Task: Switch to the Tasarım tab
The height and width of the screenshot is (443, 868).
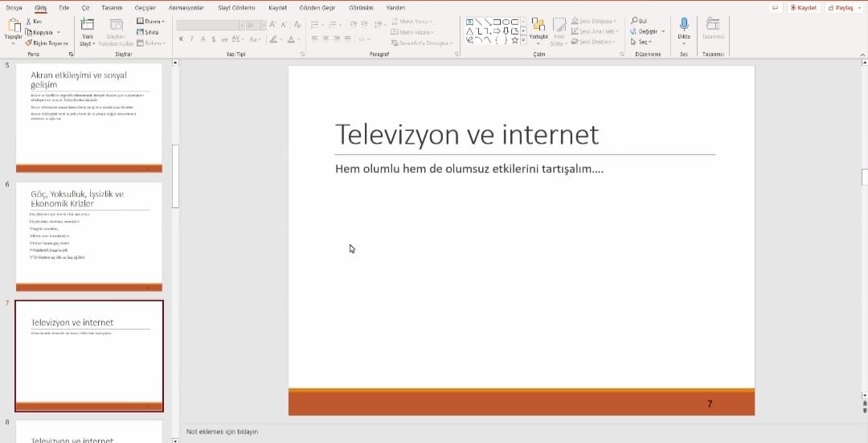Action: click(x=112, y=8)
